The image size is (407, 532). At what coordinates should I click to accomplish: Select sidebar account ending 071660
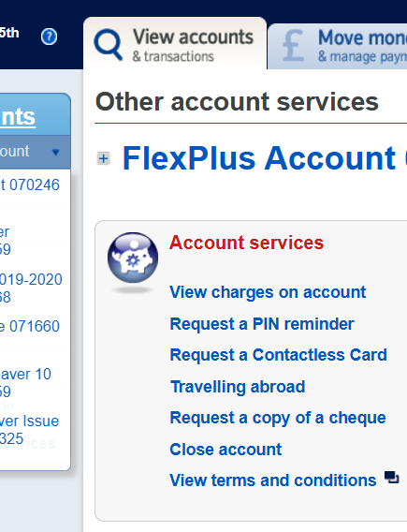coord(30,326)
